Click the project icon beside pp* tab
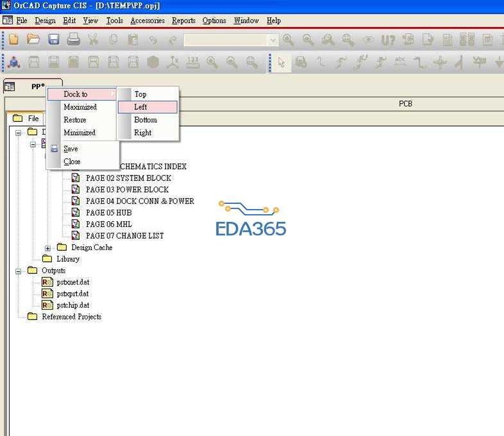This screenshot has height=436, width=504. (x=10, y=87)
